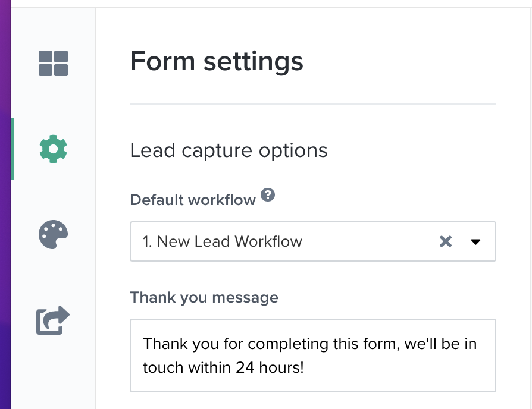
Task: Click the green active indicator bar beside gear
Action: [x=12, y=149]
